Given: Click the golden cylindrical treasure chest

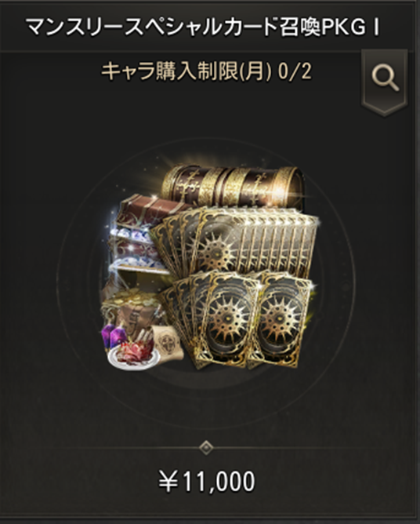Looking at the screenshot, I should click(233, 185).
